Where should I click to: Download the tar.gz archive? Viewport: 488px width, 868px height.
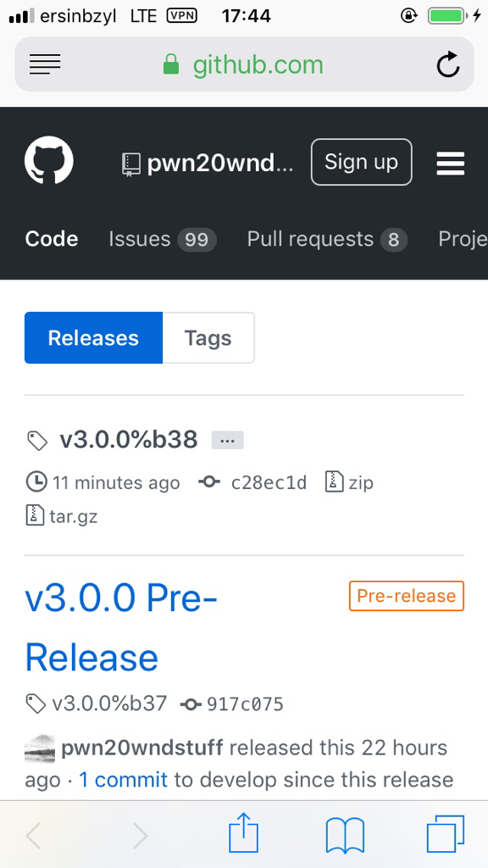(62, 517)
